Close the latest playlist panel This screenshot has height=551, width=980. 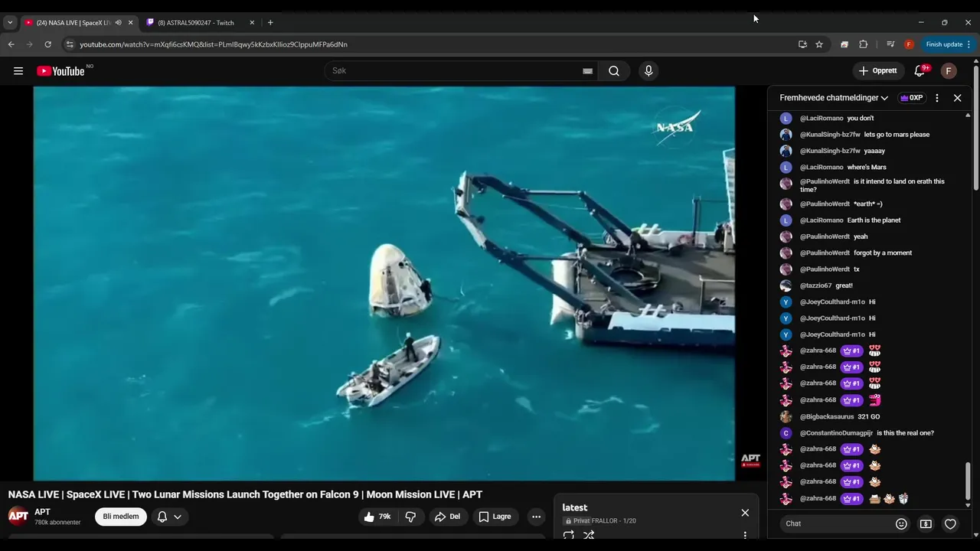coord(745,513)
